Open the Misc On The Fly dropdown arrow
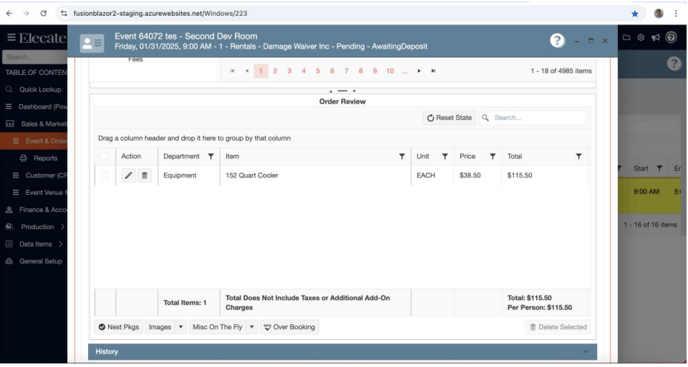Viewport: 688px width, 367px height. tap(252, 327)
